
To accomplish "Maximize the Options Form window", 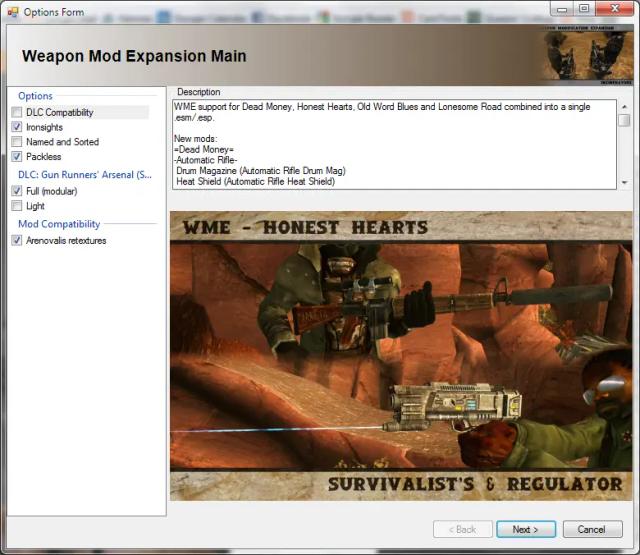I will click(584, 8).
